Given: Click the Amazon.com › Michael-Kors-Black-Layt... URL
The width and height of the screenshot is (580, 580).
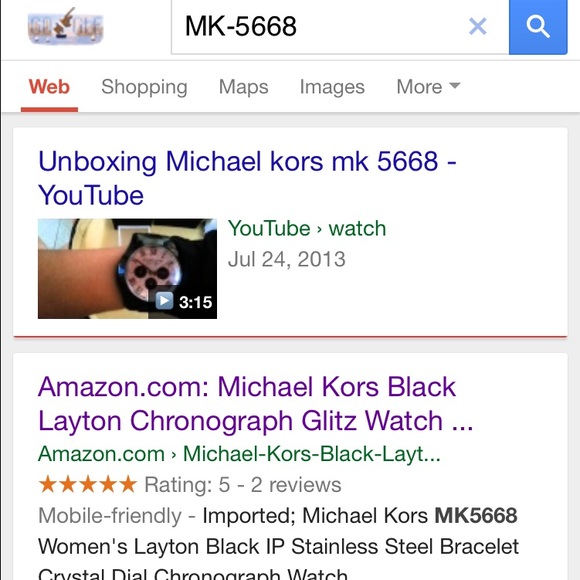Looking at the screenshot, I should [x=239, y=453].
